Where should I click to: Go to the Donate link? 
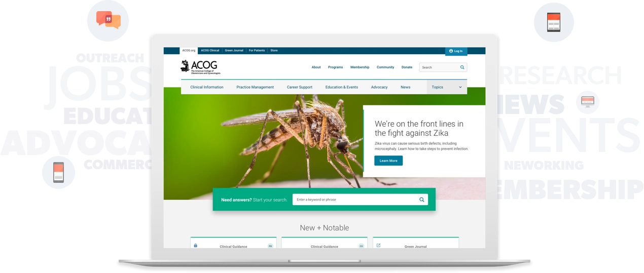click(407, 67)
